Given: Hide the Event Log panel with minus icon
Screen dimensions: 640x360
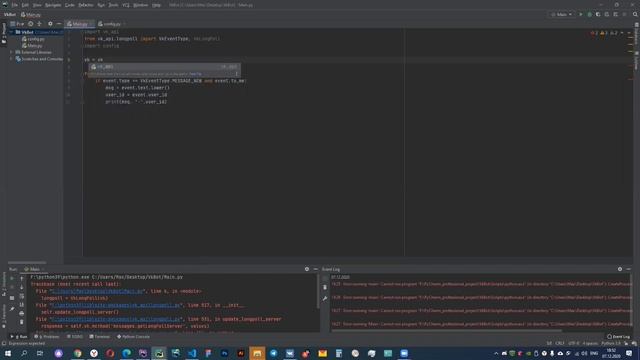Looking at the screenshot, I should coord(628,269).
